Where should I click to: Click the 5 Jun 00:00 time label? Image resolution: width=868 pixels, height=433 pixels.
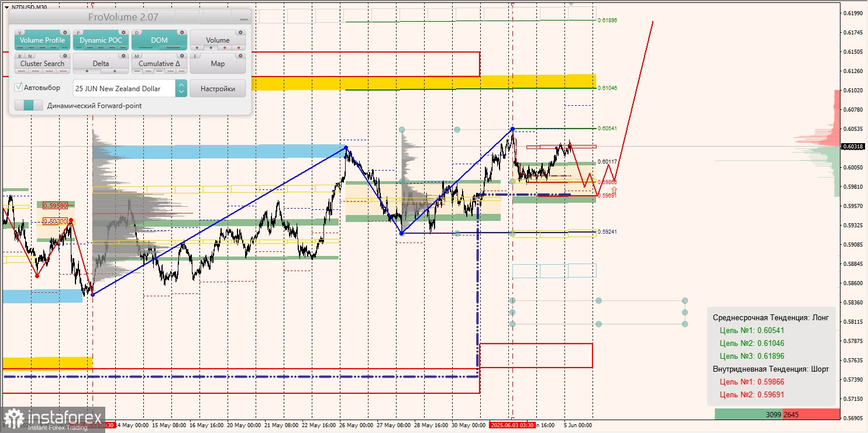(x=578, y=425)
